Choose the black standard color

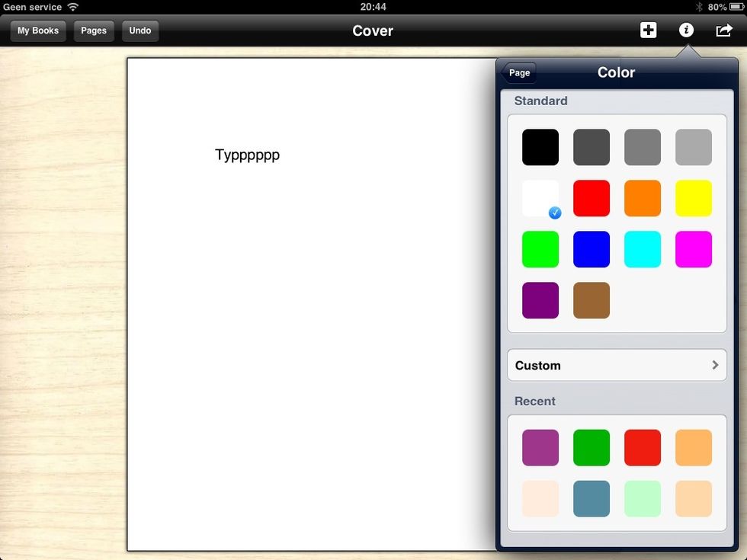(x=540, y=147)
